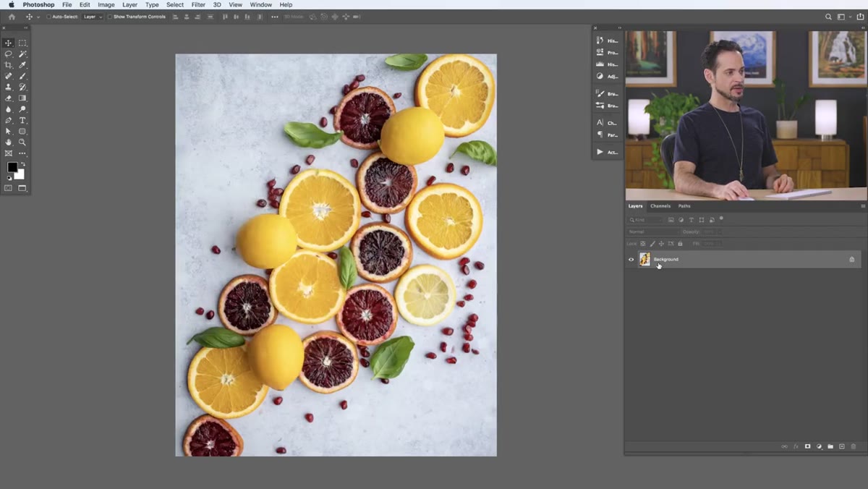868x489 pixels.
Task: Select the Magic Wand tool
Action: pyautogui.click(x=22, y=54)
